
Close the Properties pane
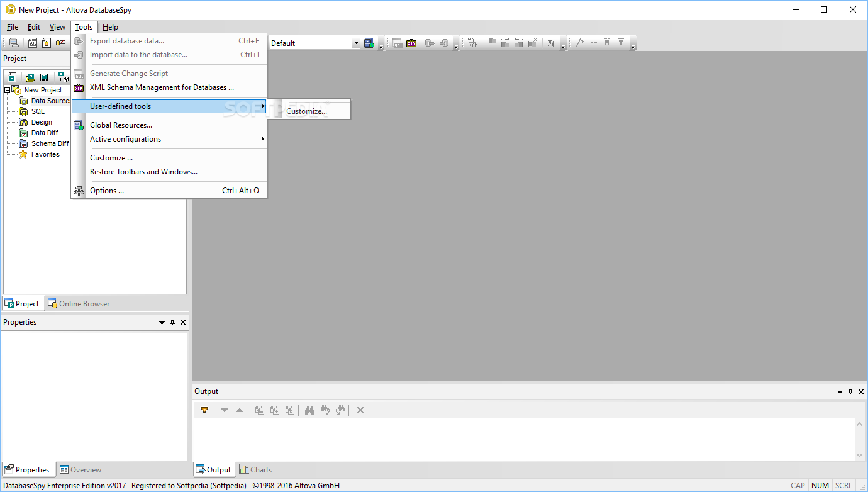(183, 323)
